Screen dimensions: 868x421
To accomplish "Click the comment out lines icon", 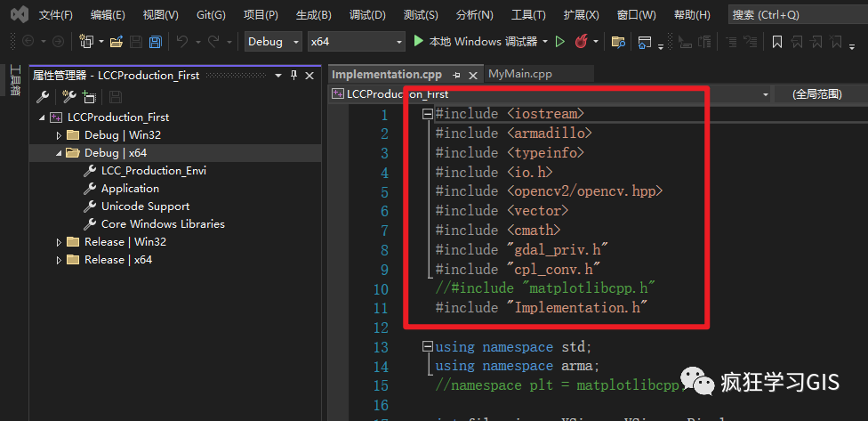I will pyautogui.click(x=731, y=42).
